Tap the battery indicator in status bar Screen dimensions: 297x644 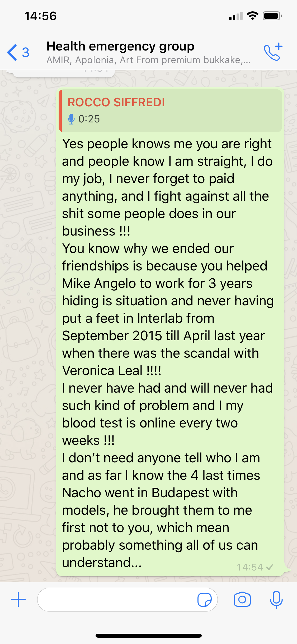pyautogui.click(x=272, y=16)
